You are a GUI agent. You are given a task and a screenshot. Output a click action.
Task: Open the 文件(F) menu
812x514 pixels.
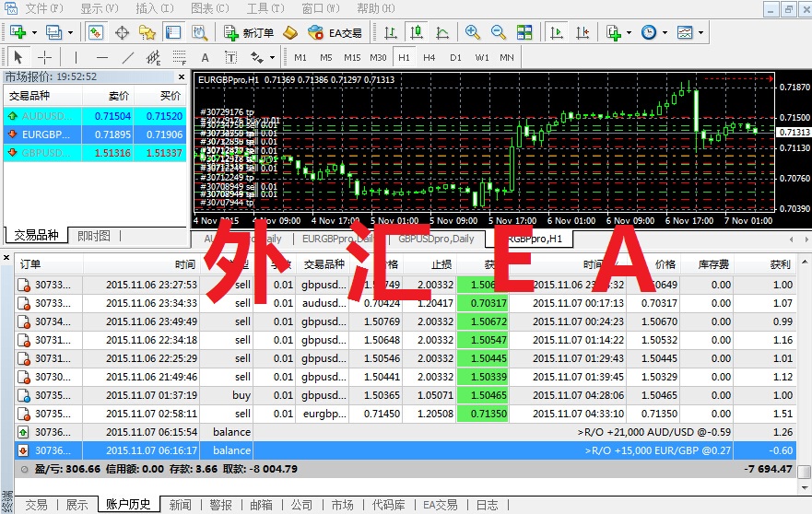click(44, 8)
